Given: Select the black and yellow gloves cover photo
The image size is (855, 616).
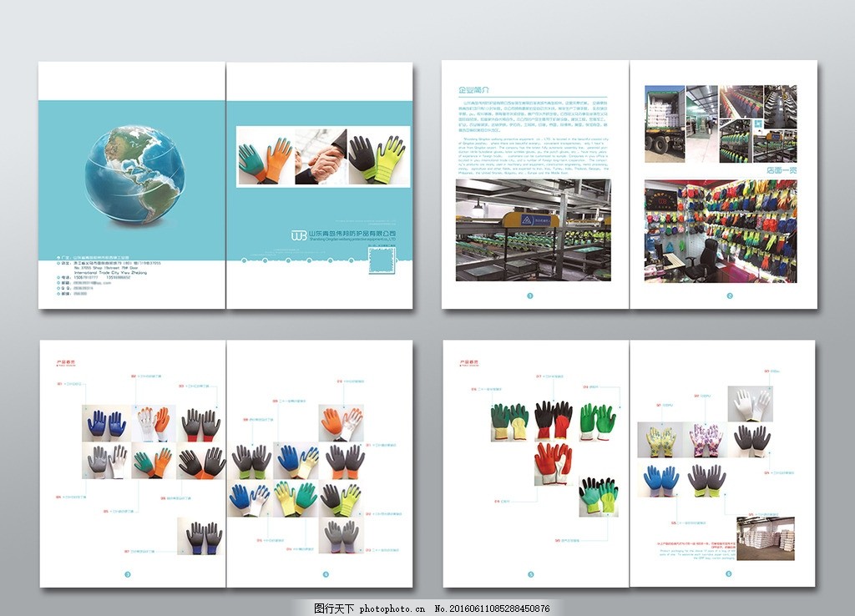Looking at the screenshot, I should [376, 155].
